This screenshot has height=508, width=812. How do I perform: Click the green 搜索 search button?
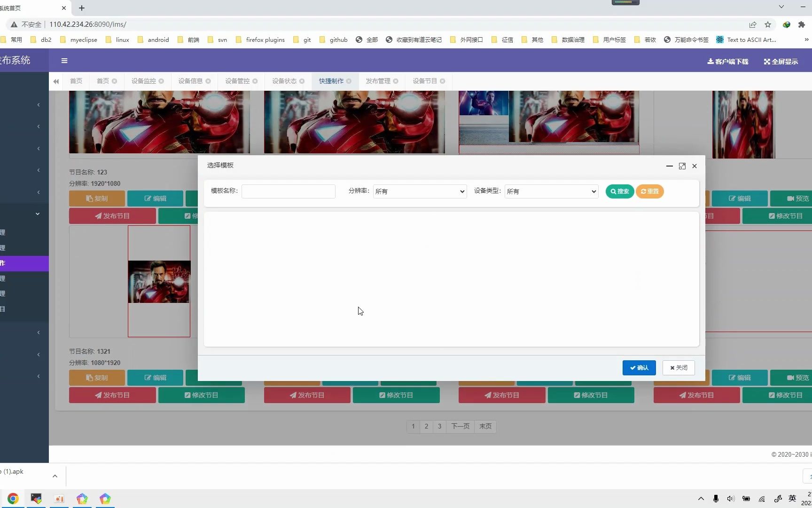tap(620, 191)
